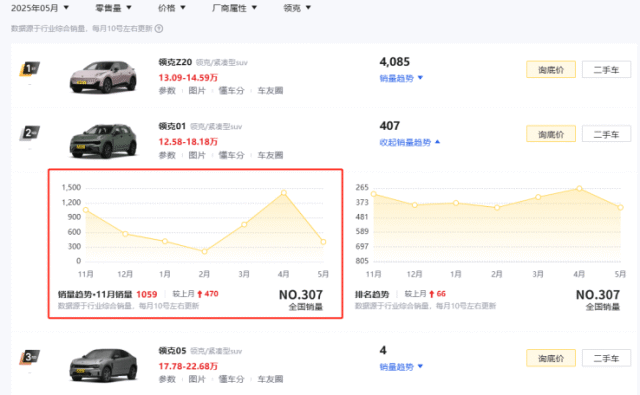Click the 4,085 sales figure
The image size is (640, 395).
point(395,62)
